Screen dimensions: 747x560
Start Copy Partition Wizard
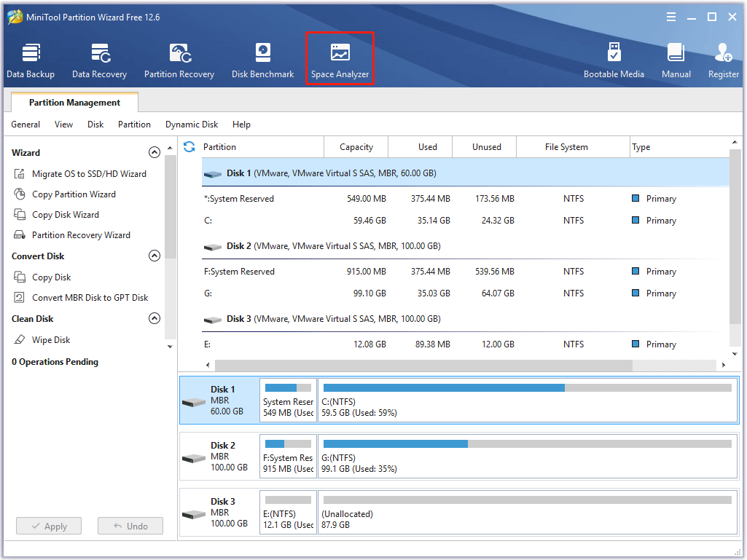click(x=74, y=194)
